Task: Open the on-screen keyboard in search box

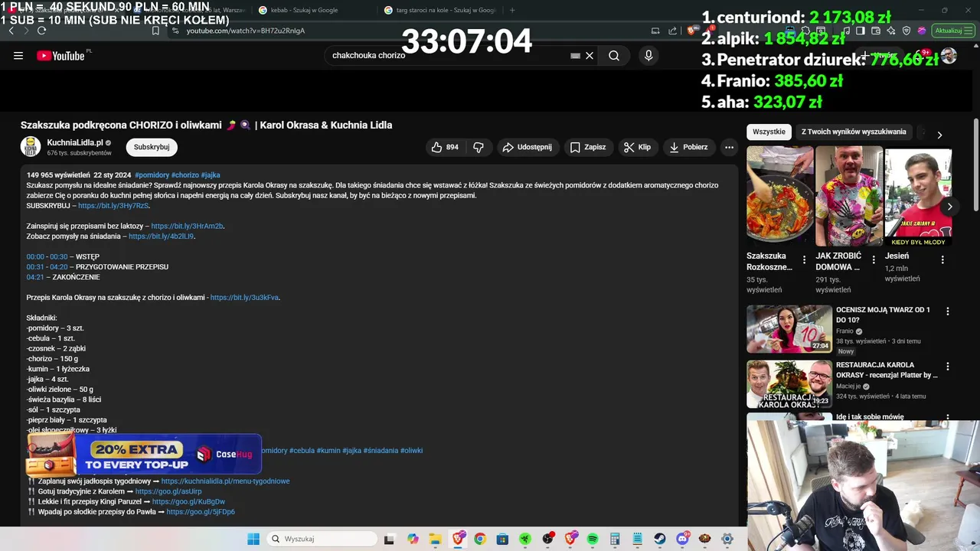Action: 575,55
